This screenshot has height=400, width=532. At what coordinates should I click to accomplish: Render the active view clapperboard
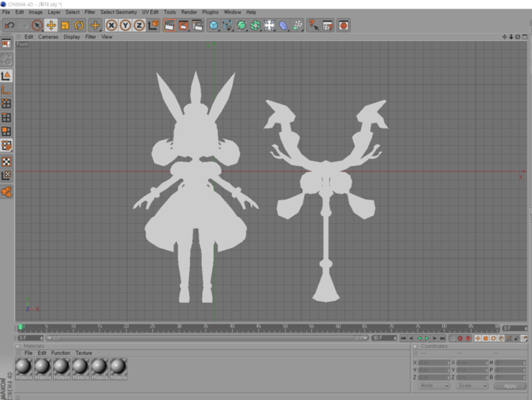[x=169, y=25]
